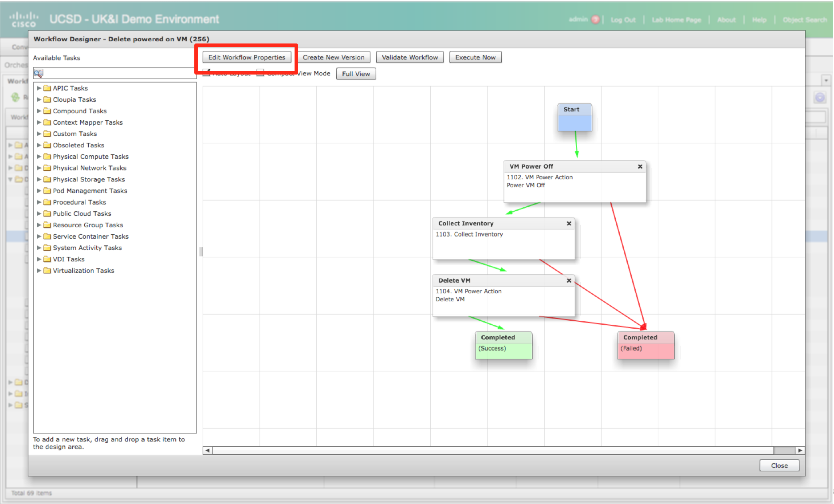Click the search icon in Available Tasks field

tap(39, 73)
